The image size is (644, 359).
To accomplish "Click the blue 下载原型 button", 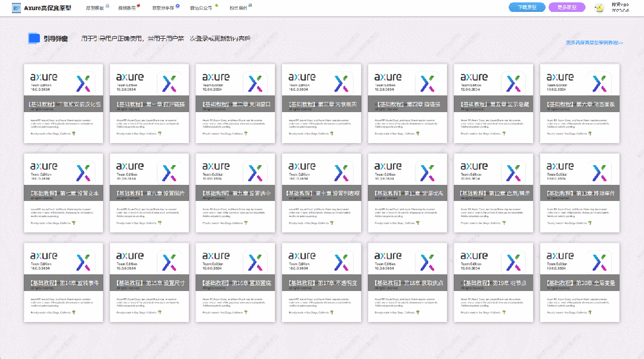I will (527, 7).
